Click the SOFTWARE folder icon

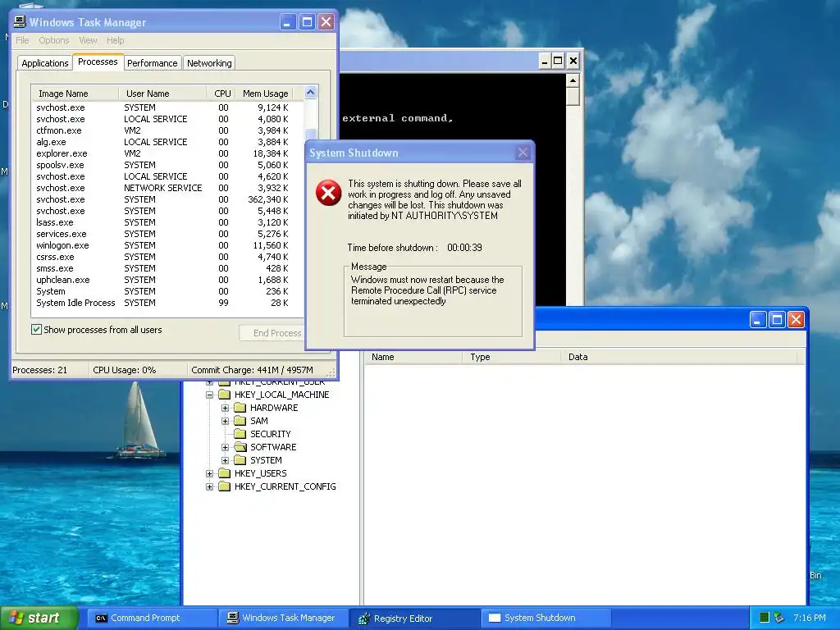tap(240, 447)
